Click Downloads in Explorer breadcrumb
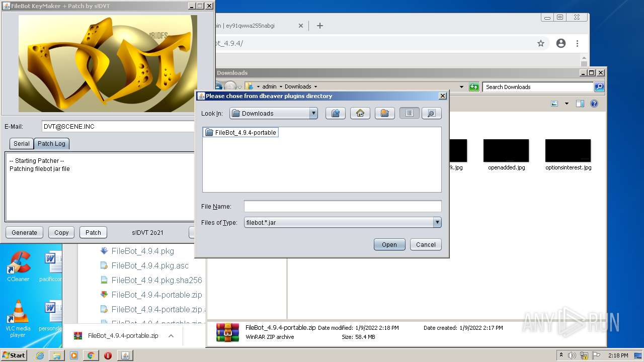This screenshot has height=362, width=644. pos(298,86)
